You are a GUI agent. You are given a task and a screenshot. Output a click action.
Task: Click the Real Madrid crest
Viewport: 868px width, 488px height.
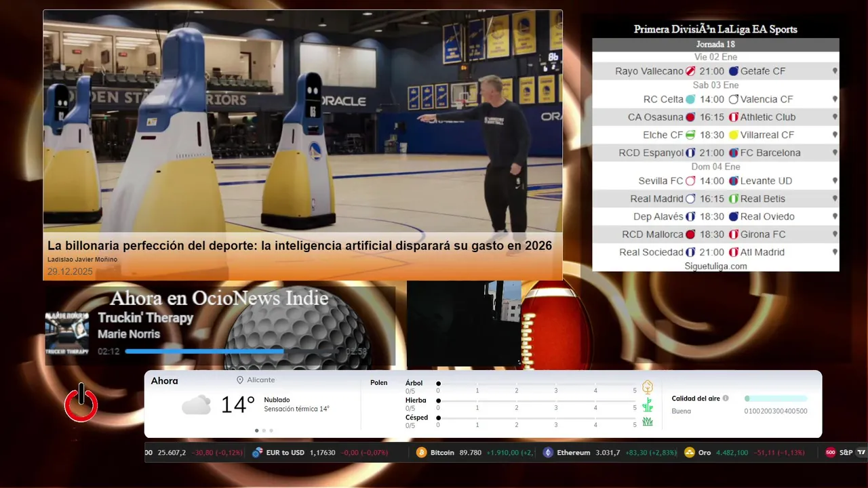point(690,199)
